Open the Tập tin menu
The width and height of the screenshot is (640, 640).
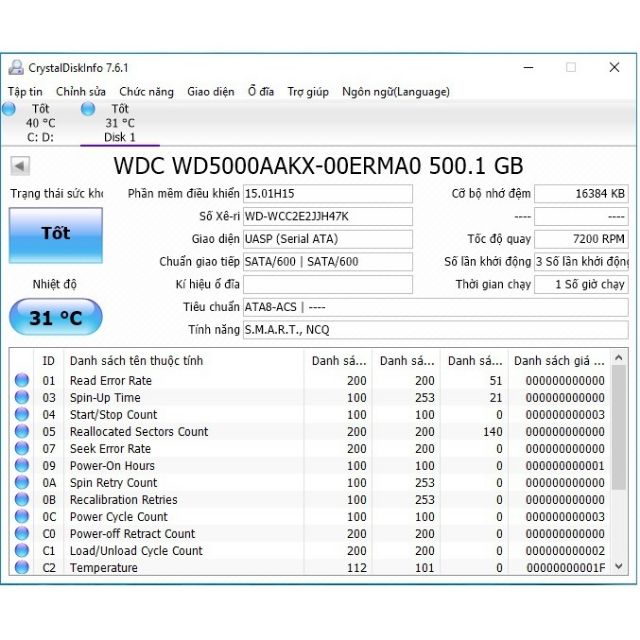pyautogui.click(x=25, y=91)
